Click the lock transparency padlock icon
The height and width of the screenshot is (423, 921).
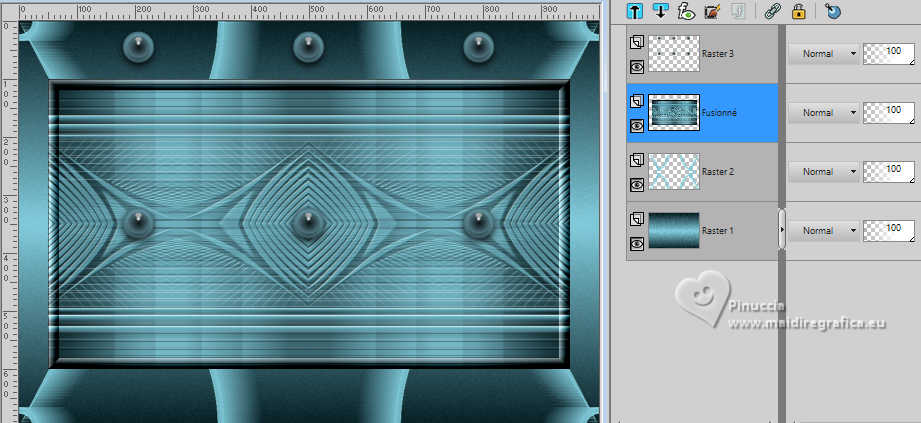coord(798,11)
